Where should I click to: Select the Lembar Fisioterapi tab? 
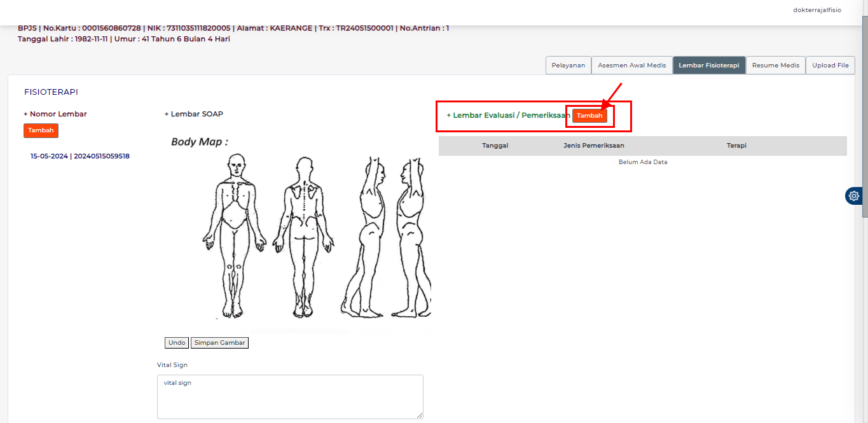[x=708, y=66]
